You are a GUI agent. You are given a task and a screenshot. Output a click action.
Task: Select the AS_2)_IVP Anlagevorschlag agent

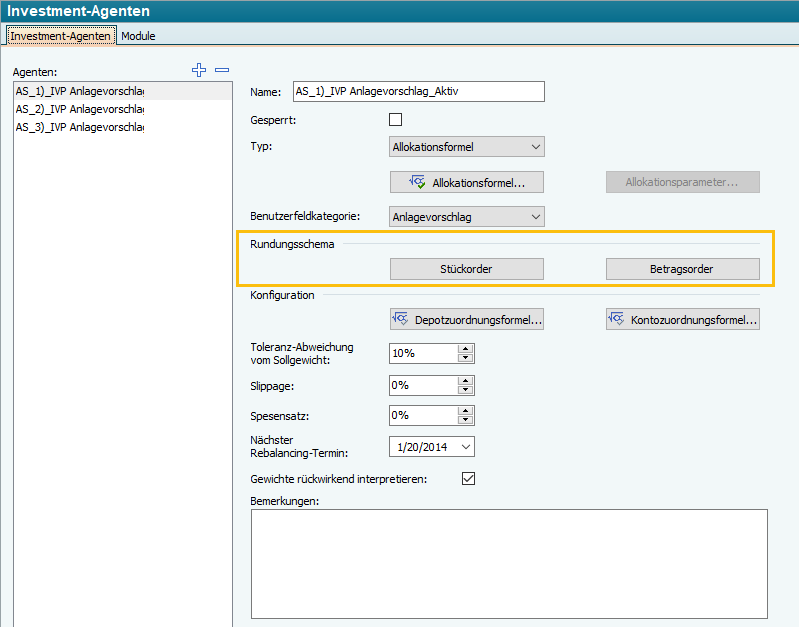tap(80, 109)
